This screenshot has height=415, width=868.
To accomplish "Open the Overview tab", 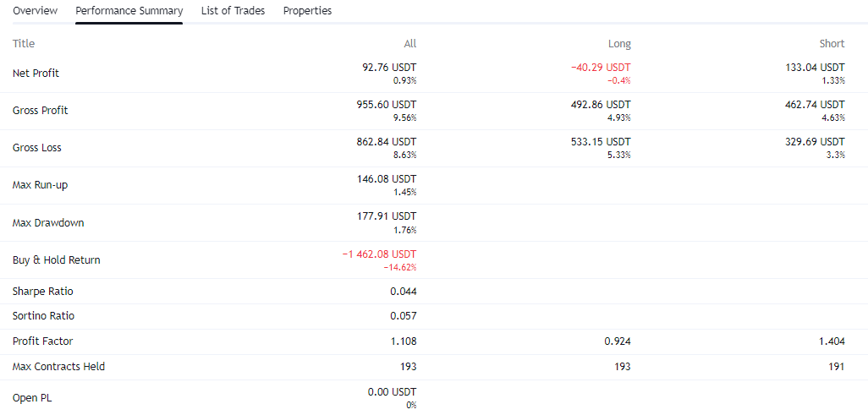I will coord(36,11).
